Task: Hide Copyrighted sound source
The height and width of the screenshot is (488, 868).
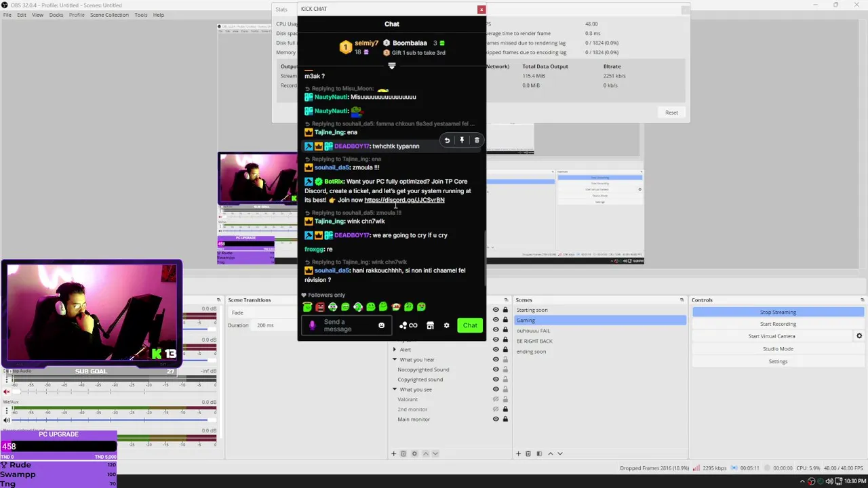Action: click(496, 380)
